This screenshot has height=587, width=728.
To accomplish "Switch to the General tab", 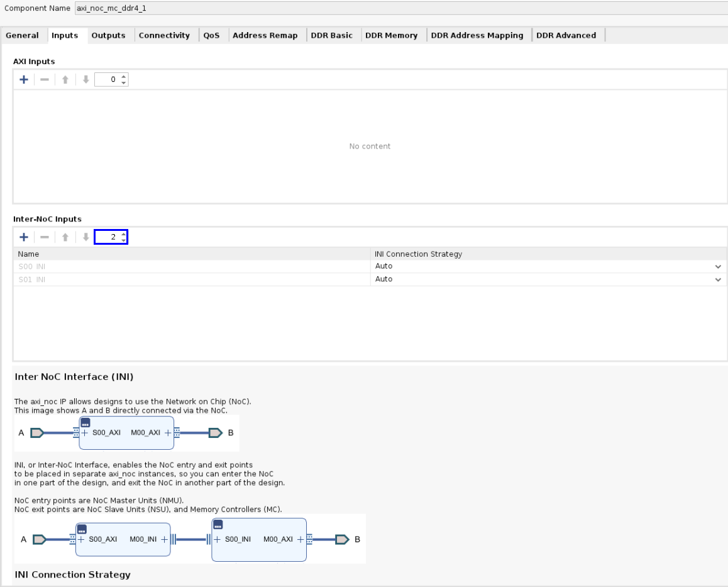I will click(x=22, y=36).
